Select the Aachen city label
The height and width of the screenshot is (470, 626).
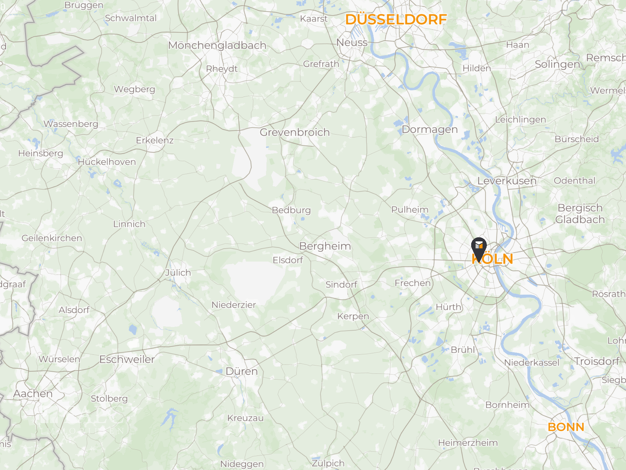[33, 394]
